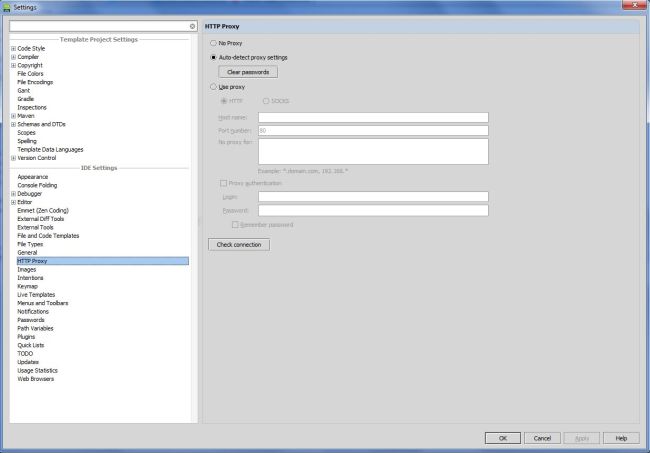Expand Schemas and DTDs node

pyautogui.click(x=13, y=124)
